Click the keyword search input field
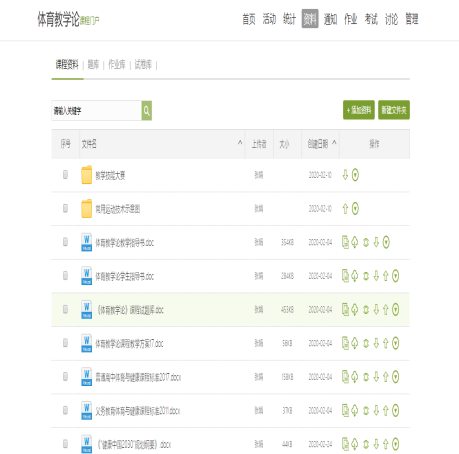 (x=97, y=110)
